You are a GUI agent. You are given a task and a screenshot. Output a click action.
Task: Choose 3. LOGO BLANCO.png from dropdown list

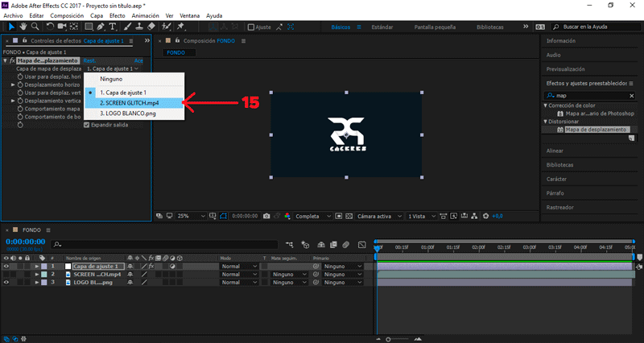click(134, 114)
